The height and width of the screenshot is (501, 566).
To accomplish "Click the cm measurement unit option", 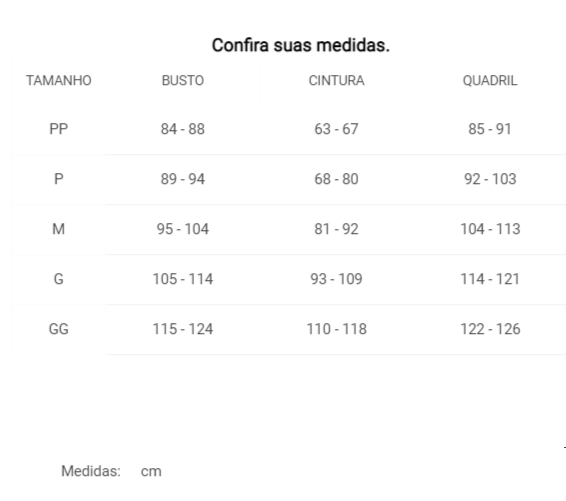I will [x=151, y=471].
